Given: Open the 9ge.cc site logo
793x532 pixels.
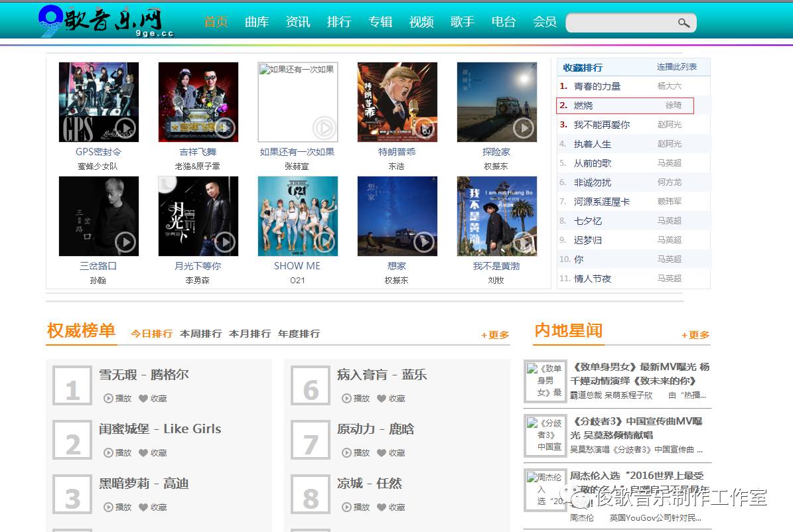Looking at the screenshot, I should click(107, 21).
